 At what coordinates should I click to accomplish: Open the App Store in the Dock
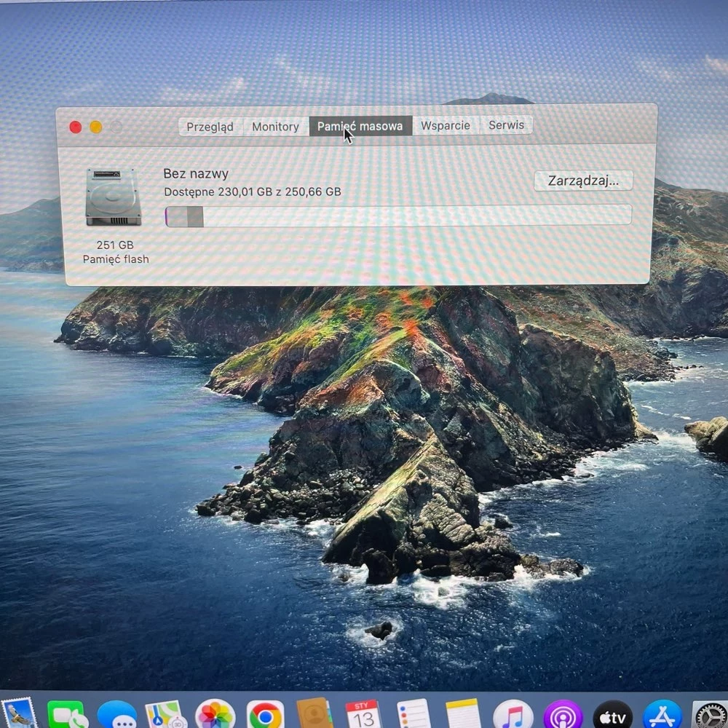pyautogui.click(x=662, y=715)
